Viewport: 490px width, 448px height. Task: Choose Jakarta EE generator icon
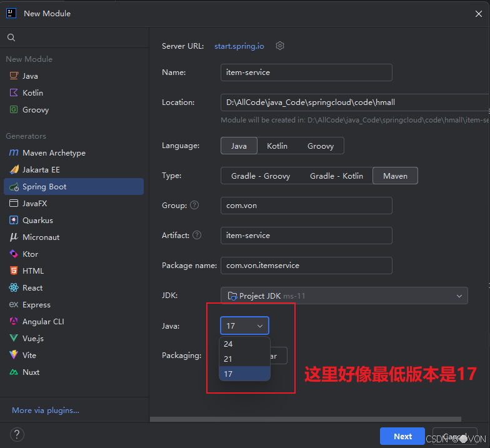[x=14, y=169]
